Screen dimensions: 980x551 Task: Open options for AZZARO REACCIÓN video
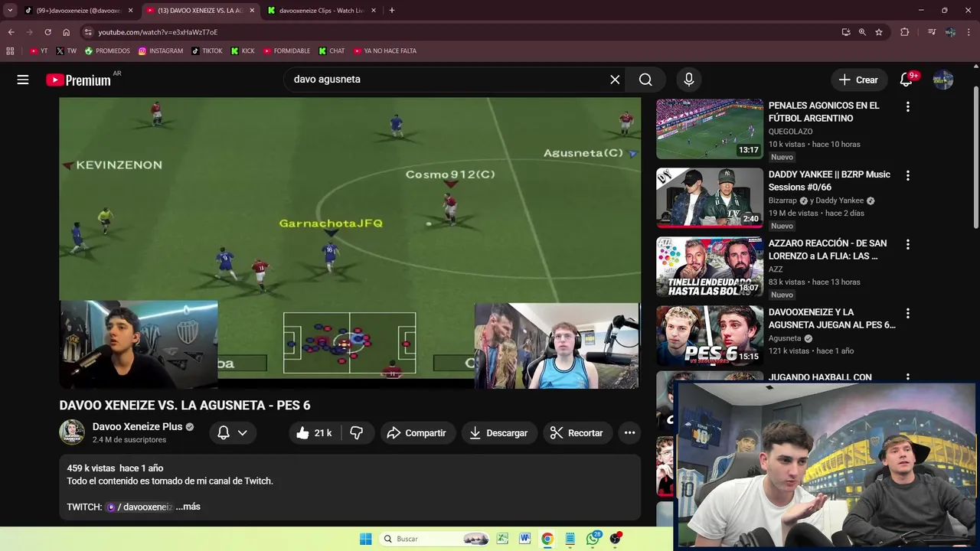908,245
